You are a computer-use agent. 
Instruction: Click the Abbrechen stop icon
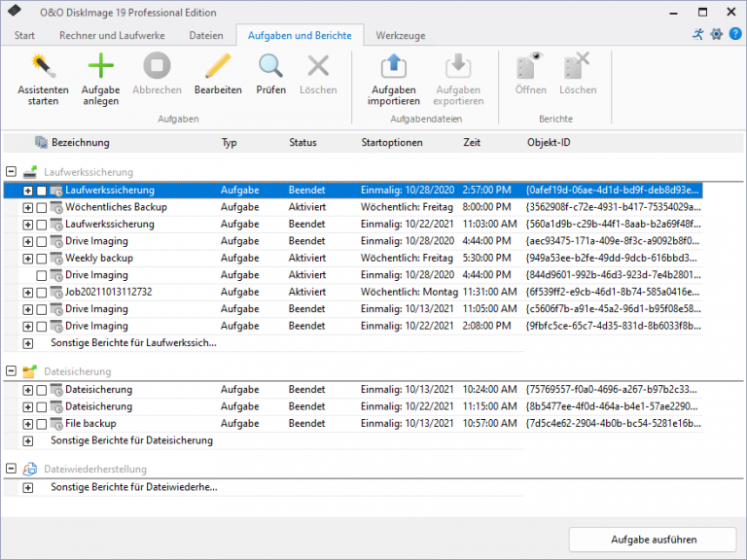[x=157, y=67]
